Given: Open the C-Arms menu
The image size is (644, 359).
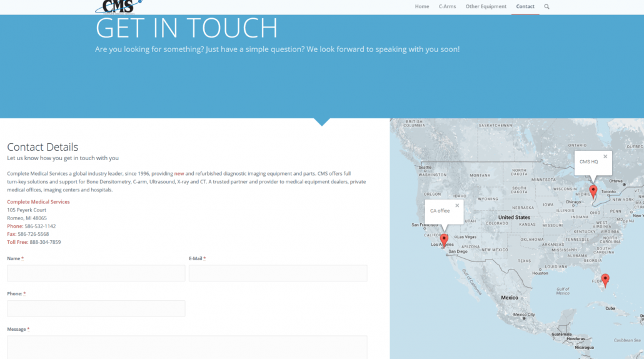Looking at the screenshot, I should click(x=447, y=7).
